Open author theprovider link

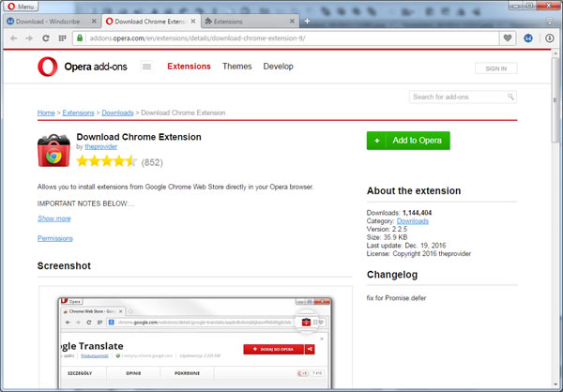click(x=101, y=146)
